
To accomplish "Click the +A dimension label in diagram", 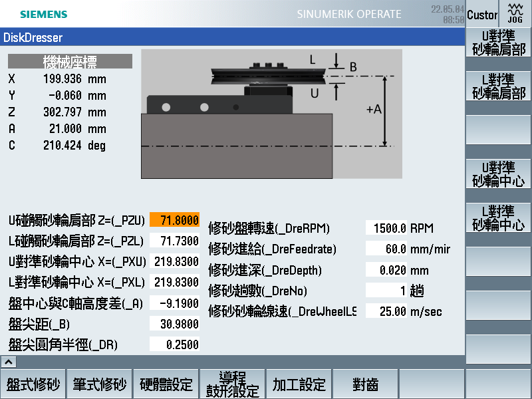I will pyautogui.click(x=374, y=109).
